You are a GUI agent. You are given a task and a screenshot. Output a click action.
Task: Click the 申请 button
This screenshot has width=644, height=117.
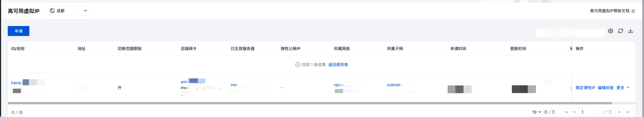(18, 31)
